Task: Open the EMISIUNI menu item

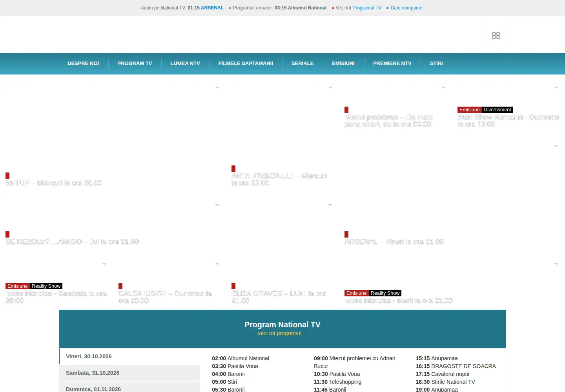Action: click(343, 63)
